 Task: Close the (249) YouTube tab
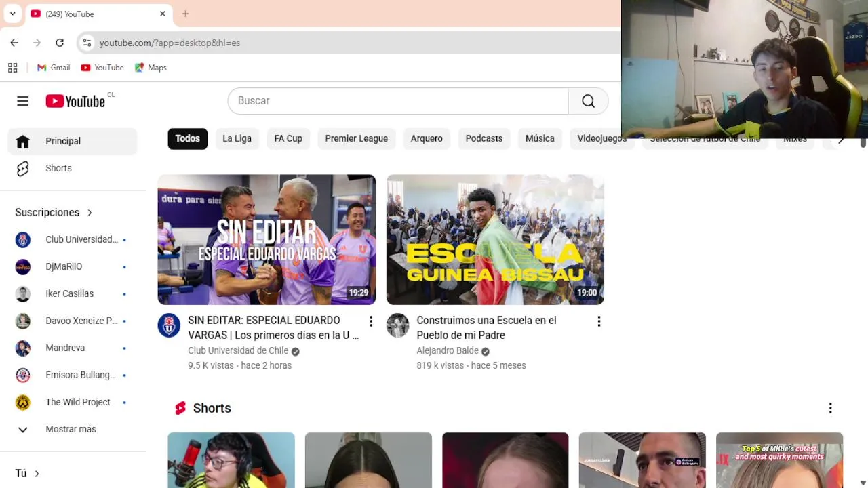click(x=163, y=14)
